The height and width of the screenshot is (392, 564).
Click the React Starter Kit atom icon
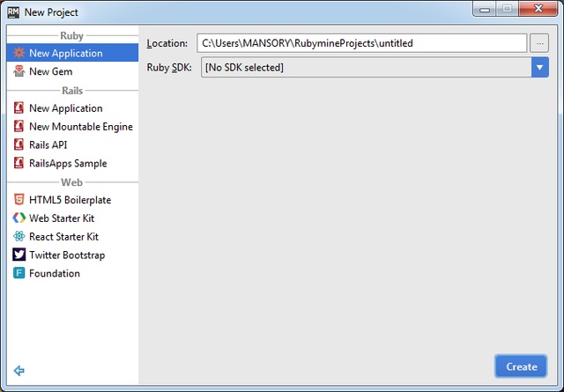coord(19,236)
